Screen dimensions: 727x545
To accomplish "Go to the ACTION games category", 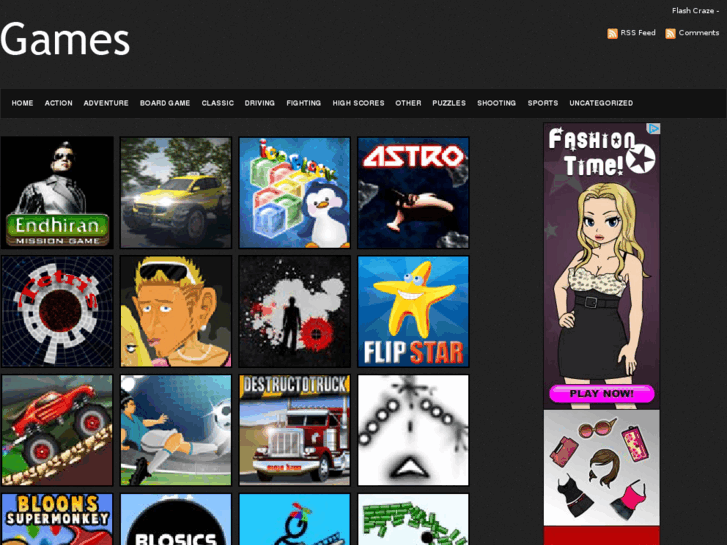I will tap(58, 103).
